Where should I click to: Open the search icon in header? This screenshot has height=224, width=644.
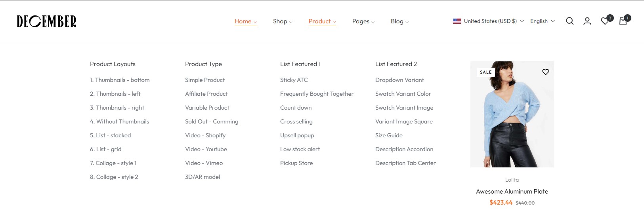(569, 21)
